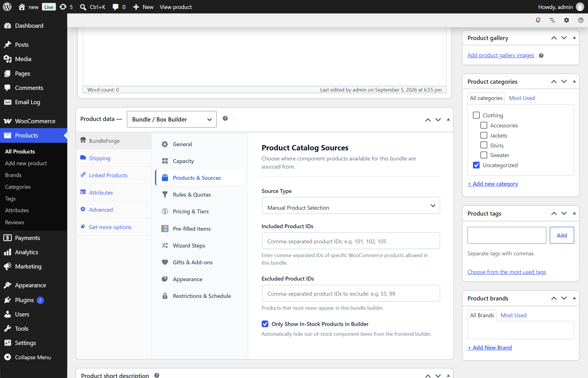
Task: Click the Pricing & Tiers dollar icon
Action: pyautogui.click(x=165, y=211)
